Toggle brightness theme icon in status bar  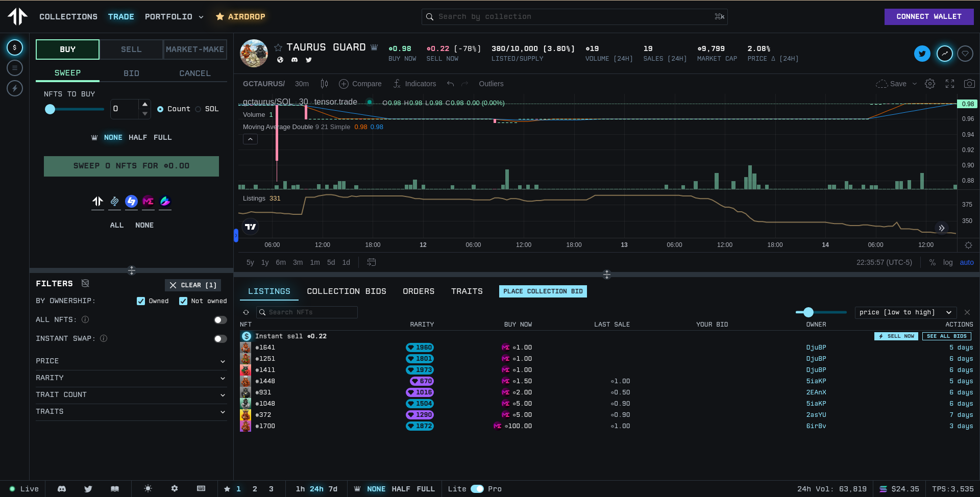point(148,489)
